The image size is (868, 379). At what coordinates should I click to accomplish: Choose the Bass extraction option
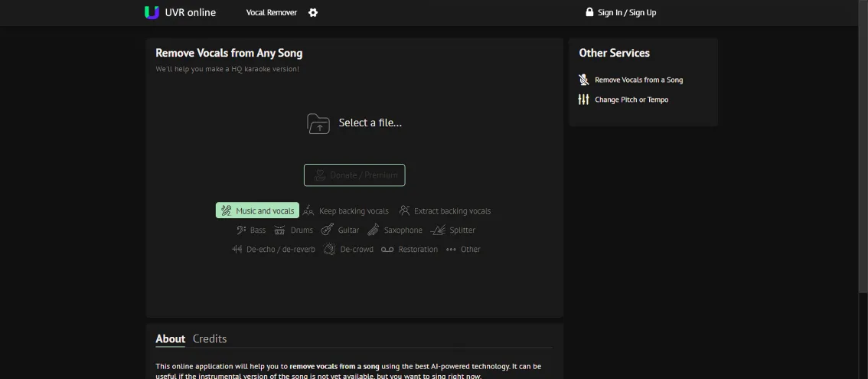point(250,230)
